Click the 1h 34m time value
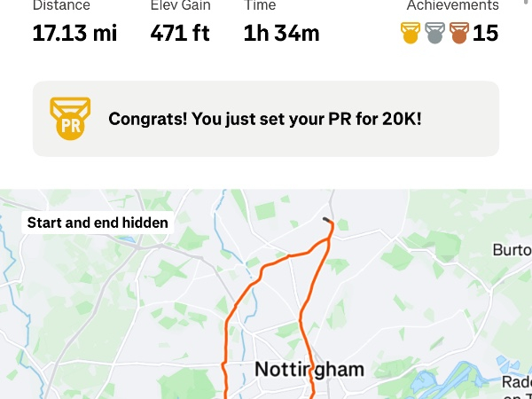The height and width of the screenshot is (399, 532). 281,34
